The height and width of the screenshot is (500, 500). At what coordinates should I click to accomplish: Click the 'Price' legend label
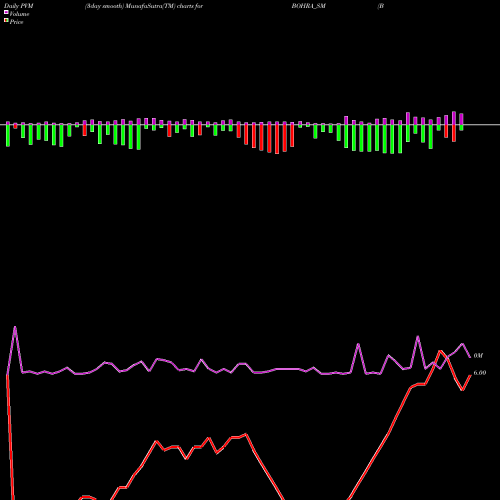click(16, 22)
